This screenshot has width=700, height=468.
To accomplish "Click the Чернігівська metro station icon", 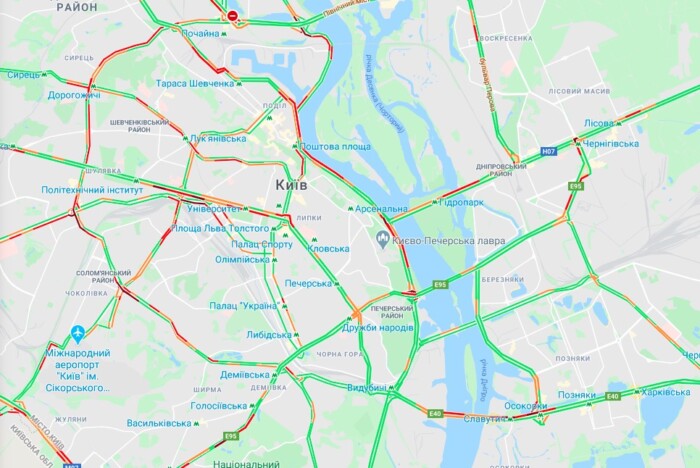I will [578, 143].
